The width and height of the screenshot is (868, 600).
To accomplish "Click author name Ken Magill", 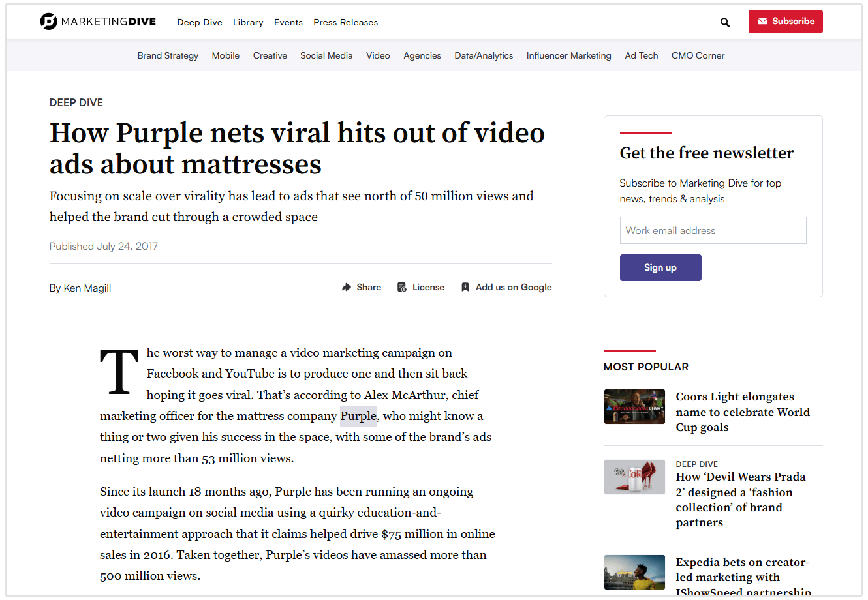I will point(87,288).
